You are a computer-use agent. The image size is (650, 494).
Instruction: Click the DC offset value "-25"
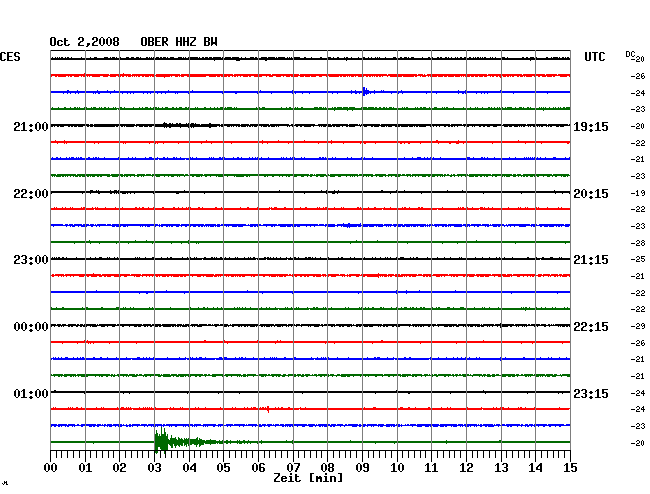[x=638, y=259]
